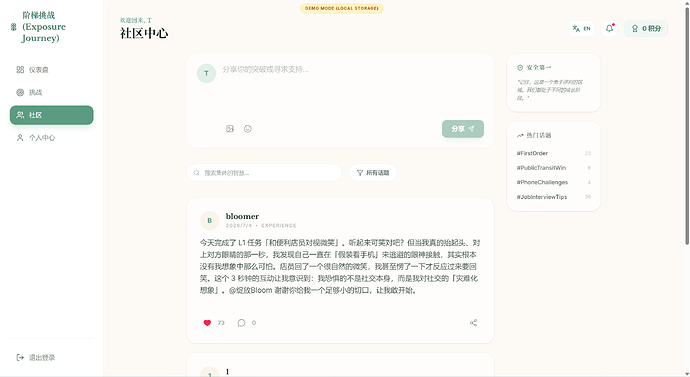Share bloomer's post via share icon
This screenshot has width=690, height=377.
click(x=473, y=323)
